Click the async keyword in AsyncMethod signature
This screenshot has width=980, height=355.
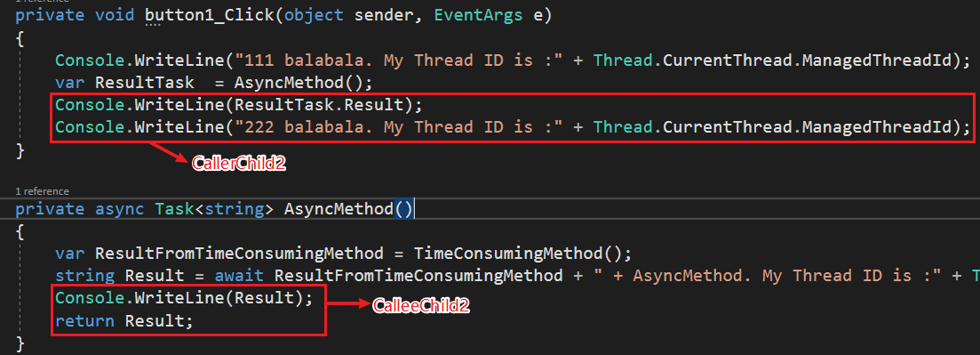pos(119,208)
